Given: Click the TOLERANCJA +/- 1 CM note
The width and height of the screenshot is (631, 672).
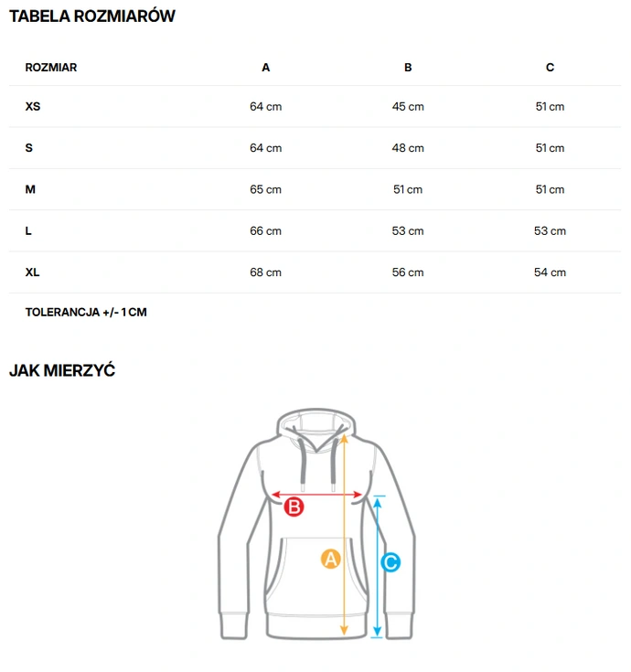Looking at the screenshot, I should point(86,312).
